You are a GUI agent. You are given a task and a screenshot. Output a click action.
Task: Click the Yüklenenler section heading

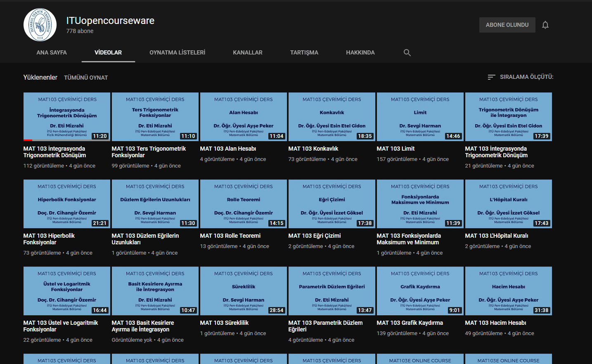tap(40, 77)
